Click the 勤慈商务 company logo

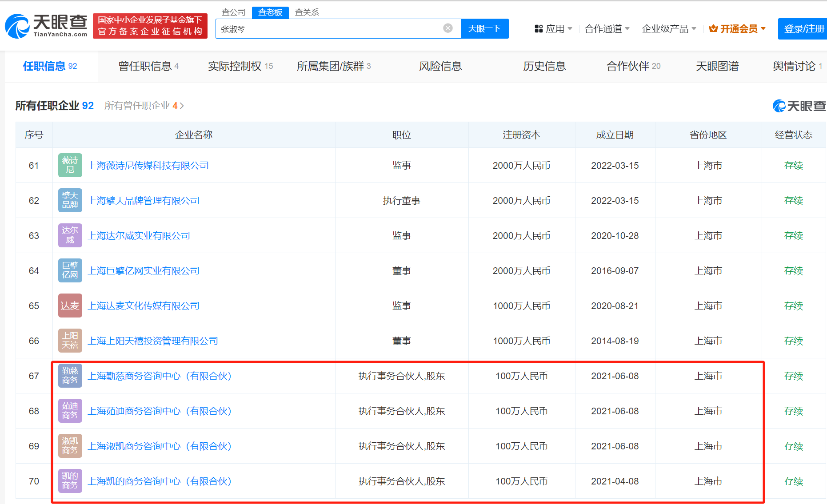tap(70, 376)
